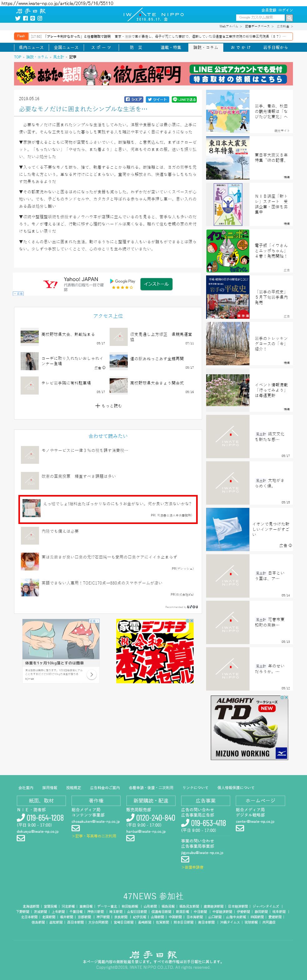307x980 pixels.
Task: Open the Facebook icon in the header
Action: [x=25, y=18]
